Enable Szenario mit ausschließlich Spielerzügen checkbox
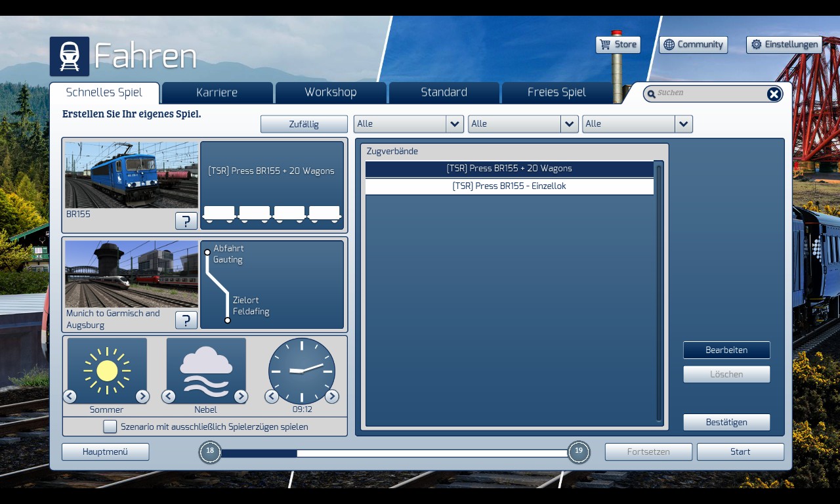Screen dimensions: 840x504 tap(110, 427)
